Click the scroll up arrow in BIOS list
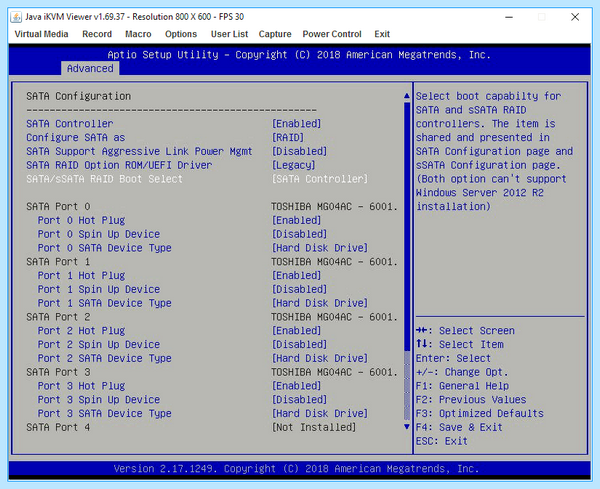This screenshot has width=600, height=489. [407, 96]
